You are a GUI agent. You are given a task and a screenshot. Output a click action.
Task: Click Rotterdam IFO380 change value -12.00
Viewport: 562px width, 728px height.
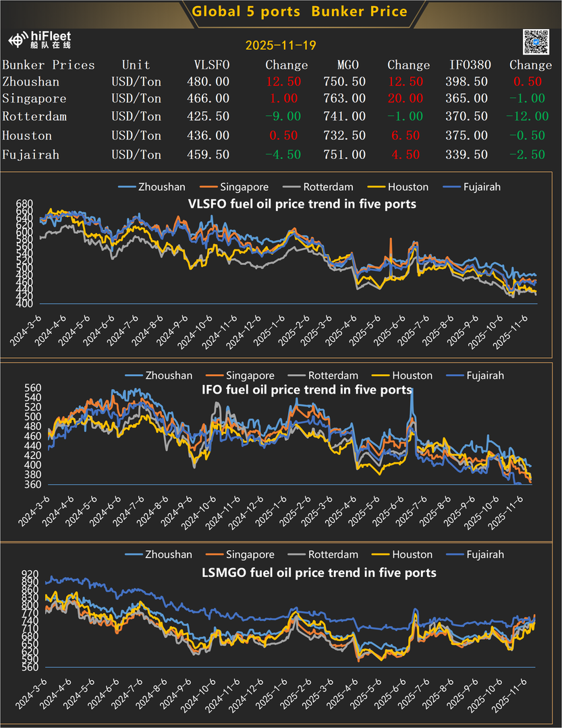pos(527,117)
